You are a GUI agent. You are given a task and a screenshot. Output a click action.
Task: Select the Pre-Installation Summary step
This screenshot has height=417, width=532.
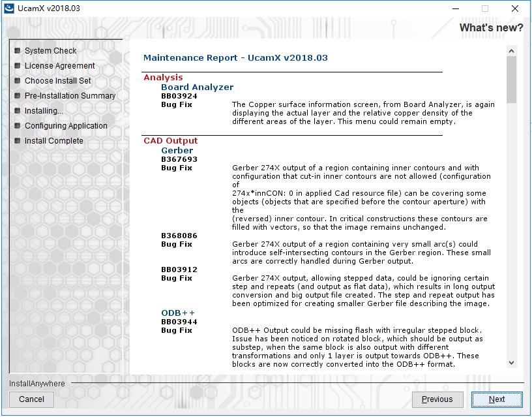pyautogui.click(x=70, y=96)
